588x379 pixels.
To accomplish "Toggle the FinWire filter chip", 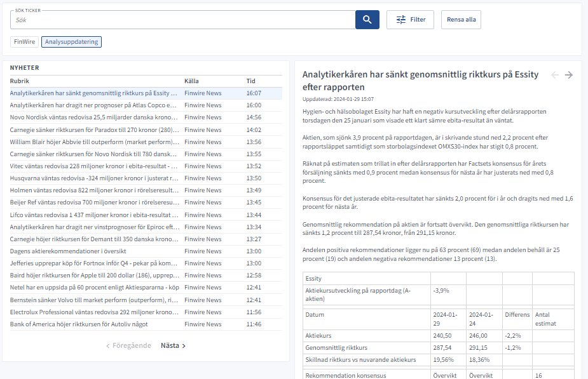I will (24, 41).
